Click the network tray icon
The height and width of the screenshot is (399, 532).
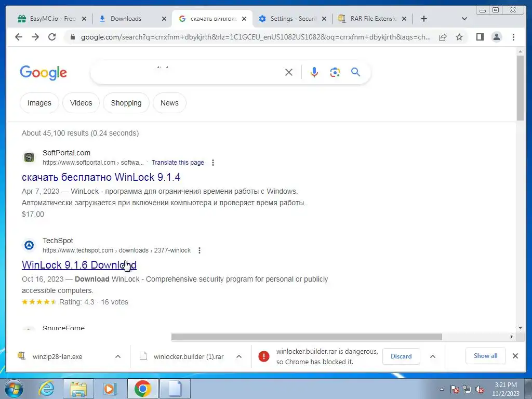467,390
